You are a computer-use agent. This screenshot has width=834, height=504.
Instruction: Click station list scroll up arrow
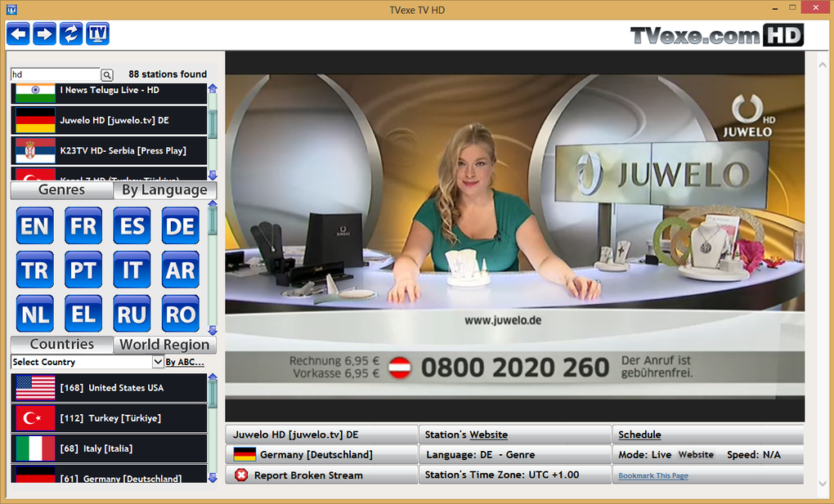[x=213, y=88]
